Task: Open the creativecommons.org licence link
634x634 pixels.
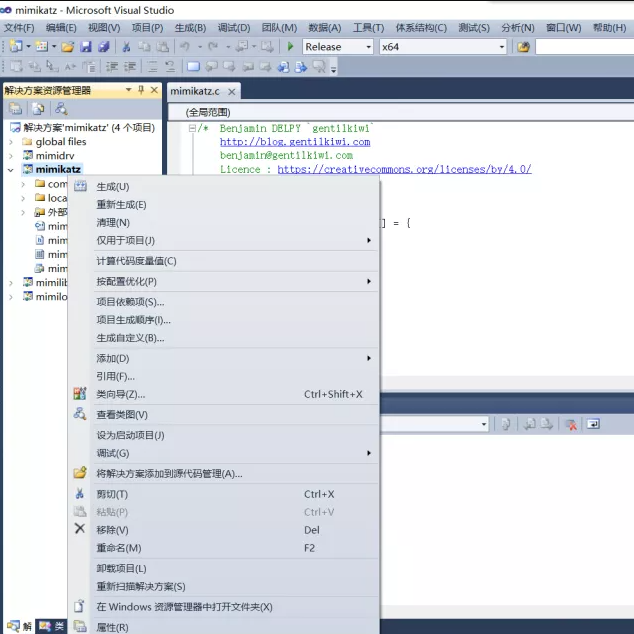Action: (x=404, y=169)
